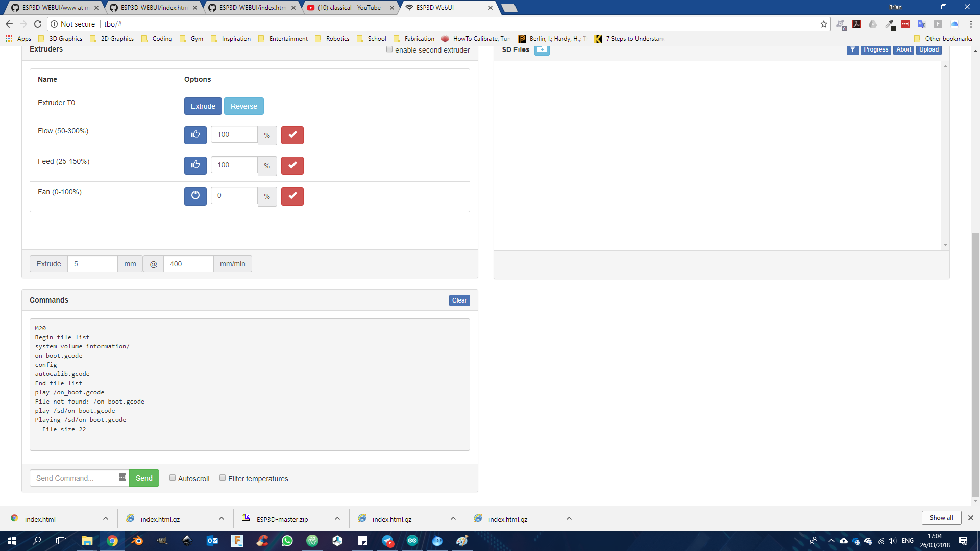The height and width of the screenshot is (551, 980).
Task: Apply Flow value with red checkmark
Action: click(292, 135)
